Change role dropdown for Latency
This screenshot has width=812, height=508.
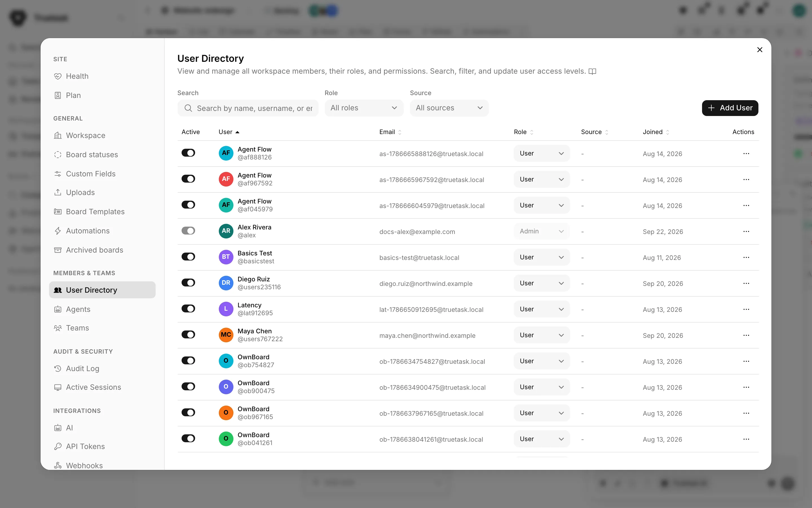(542, 309)
